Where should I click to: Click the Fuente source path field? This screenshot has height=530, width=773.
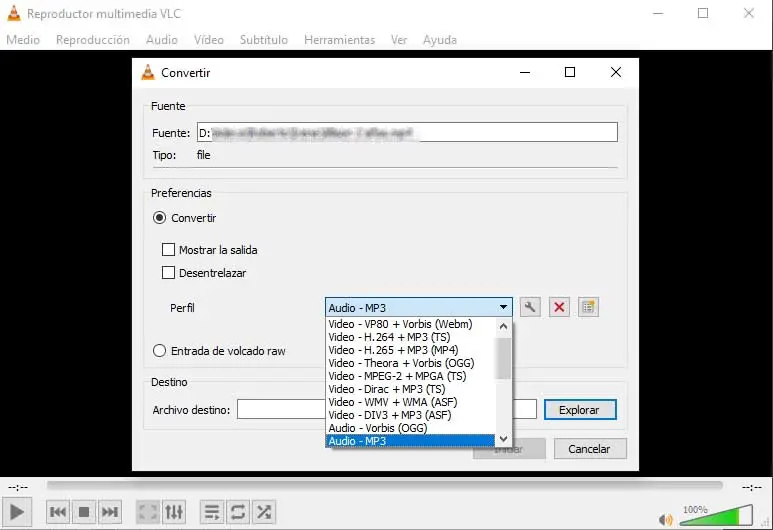pos(407,132)
